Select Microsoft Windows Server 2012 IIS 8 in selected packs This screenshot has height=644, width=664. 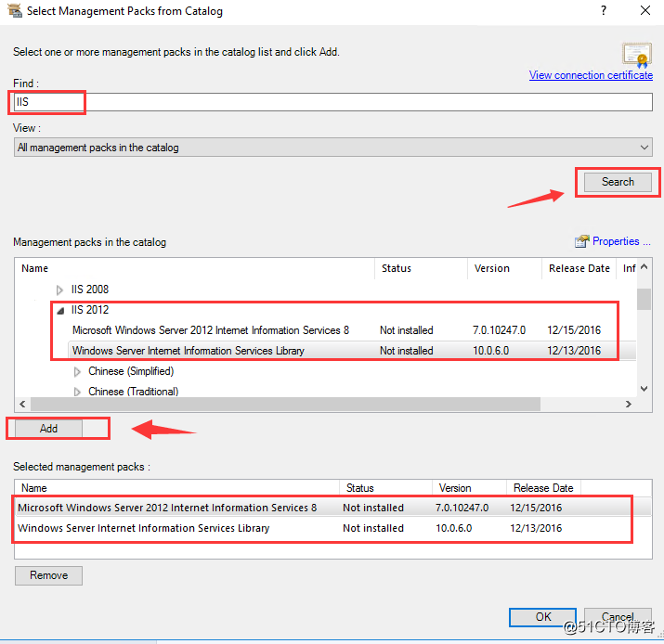[x=332, y=508]
